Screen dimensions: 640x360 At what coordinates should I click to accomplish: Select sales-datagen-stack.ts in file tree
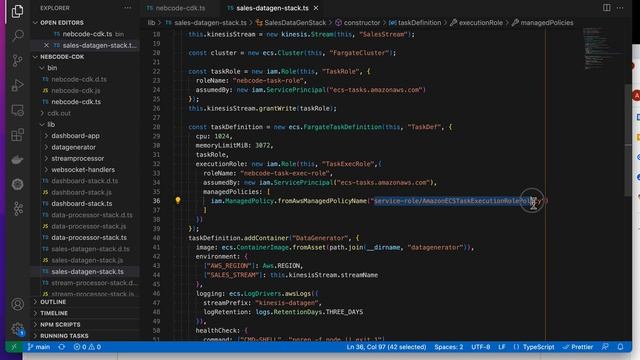click(x=87, y=271)
